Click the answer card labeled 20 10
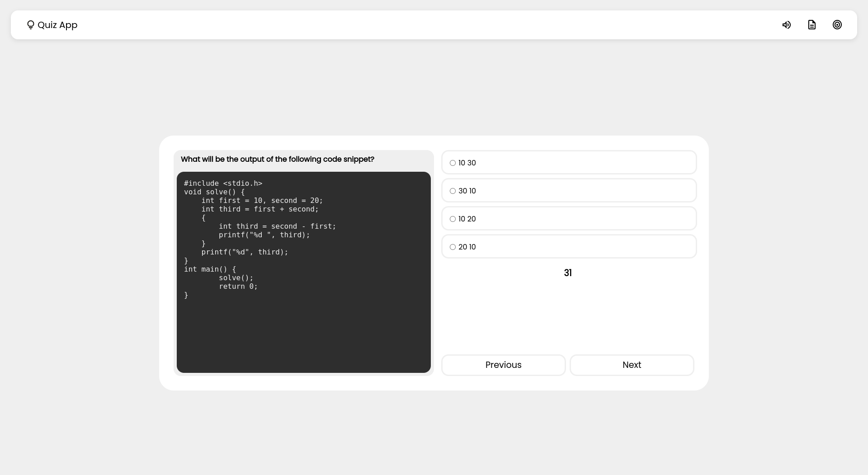Screen dimensions: 868x475 (569, 246)
